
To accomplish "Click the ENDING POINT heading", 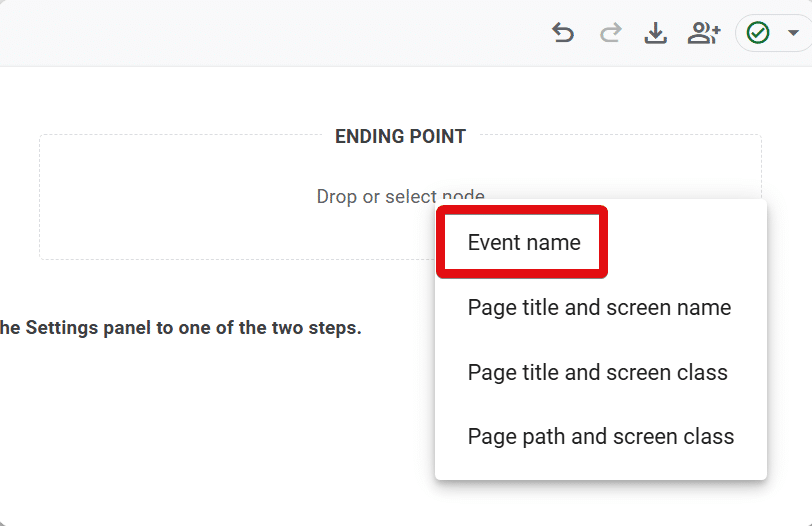I will pos(400,136).
